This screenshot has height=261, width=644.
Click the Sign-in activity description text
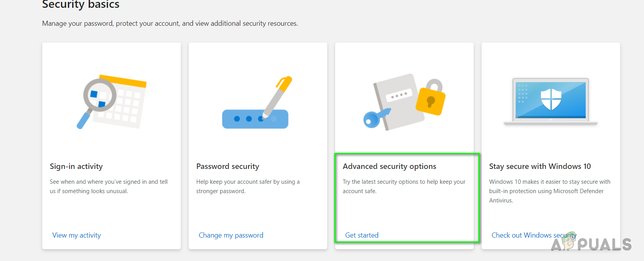pos(109,186)
